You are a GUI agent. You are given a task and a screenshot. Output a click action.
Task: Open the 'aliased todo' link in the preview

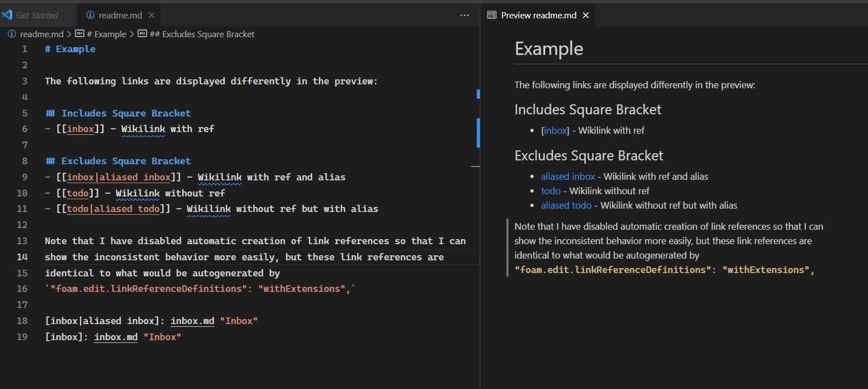(566, 205)
